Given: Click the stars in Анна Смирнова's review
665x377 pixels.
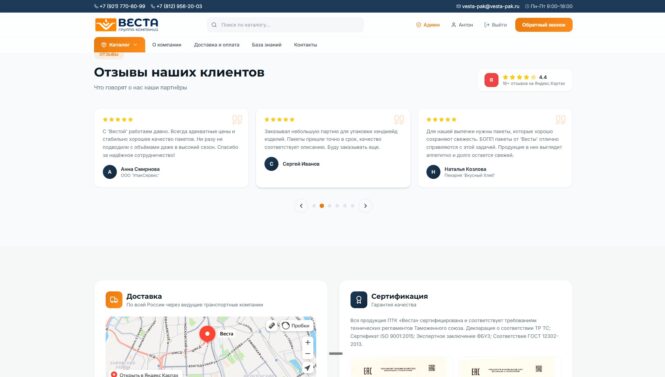Looking at the screenshot, I should coord(118,120).
